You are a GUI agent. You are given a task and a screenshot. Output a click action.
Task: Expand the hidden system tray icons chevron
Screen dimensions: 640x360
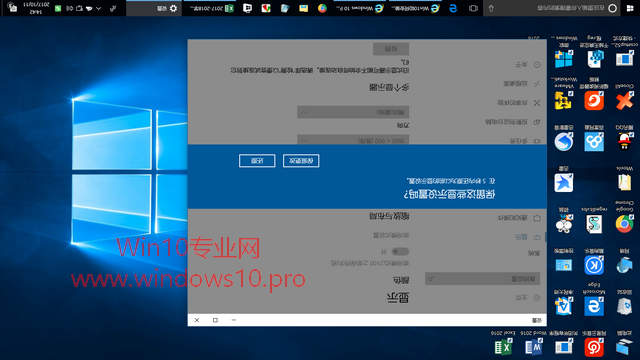click(x=98, y=8)
